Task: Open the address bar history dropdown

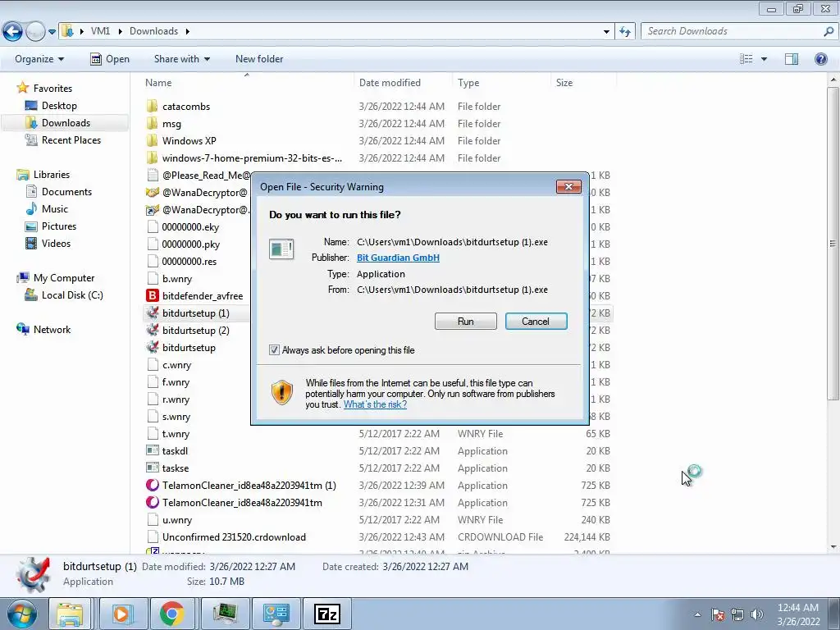Action: (x=606, y=32)
